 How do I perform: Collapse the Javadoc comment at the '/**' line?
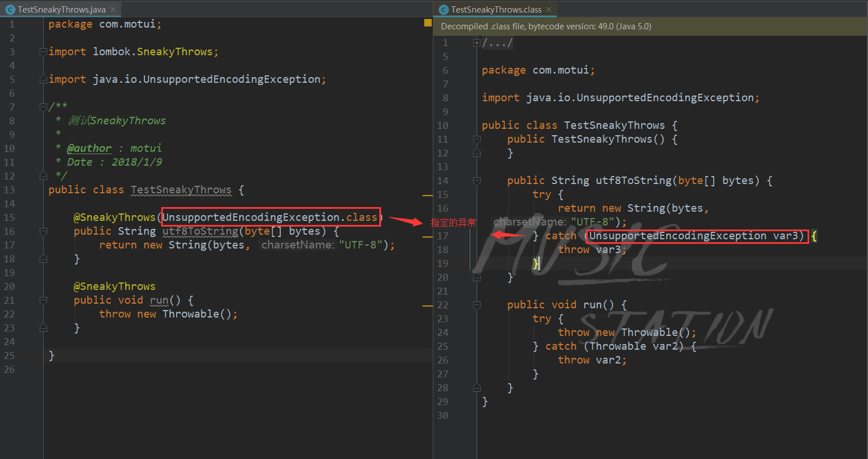pyautogui.click(x=43, y=107)
